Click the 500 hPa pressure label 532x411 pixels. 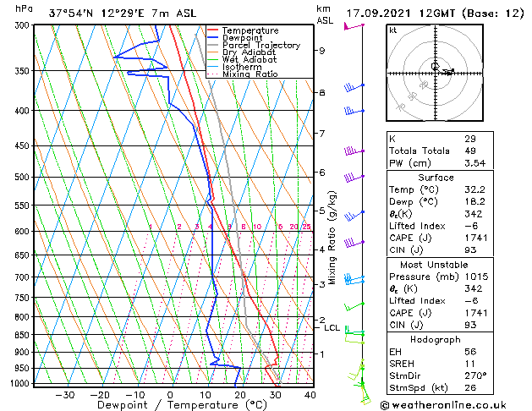point(24,177)
